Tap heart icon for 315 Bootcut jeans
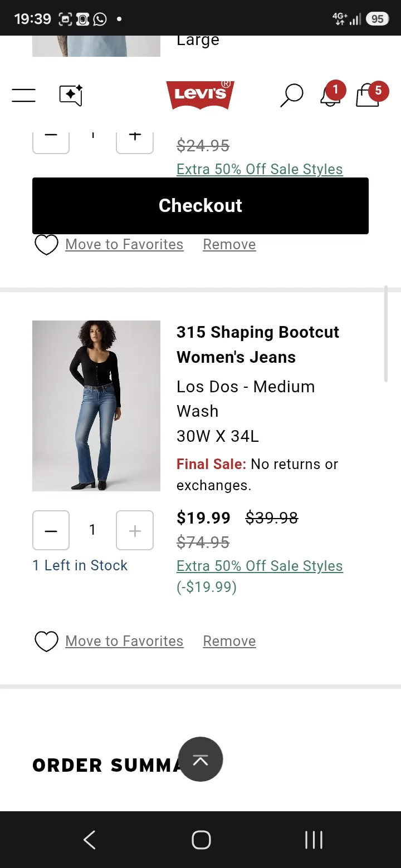Screen dimensions: 401x868 pyautogui.click(x=46, y=642)
